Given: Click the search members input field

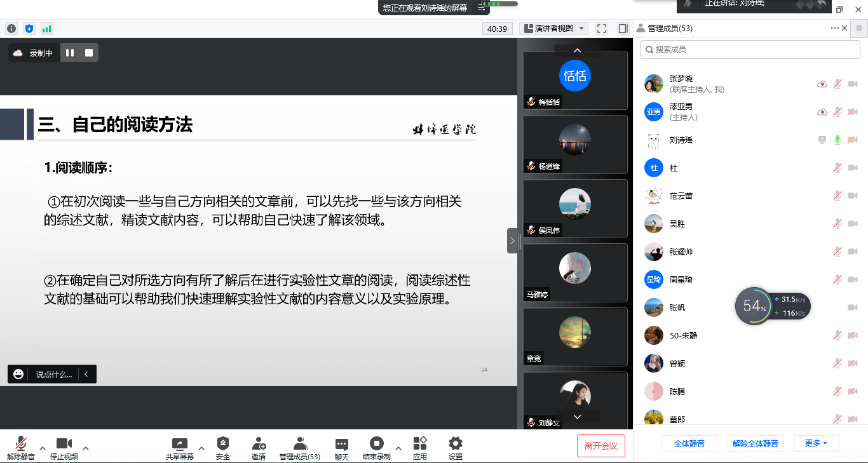Looking at the screenshot, I should 750,49.
